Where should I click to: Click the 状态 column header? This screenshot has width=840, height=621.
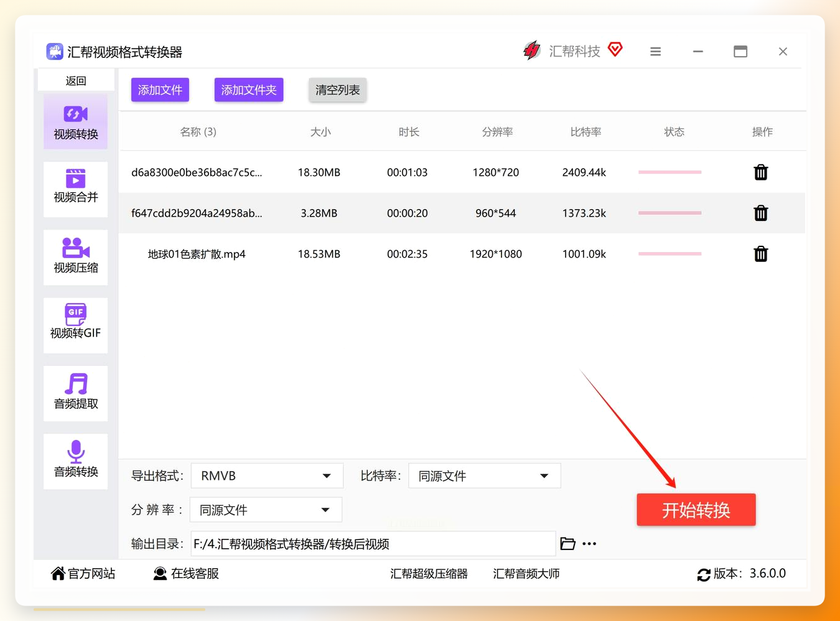674,132
